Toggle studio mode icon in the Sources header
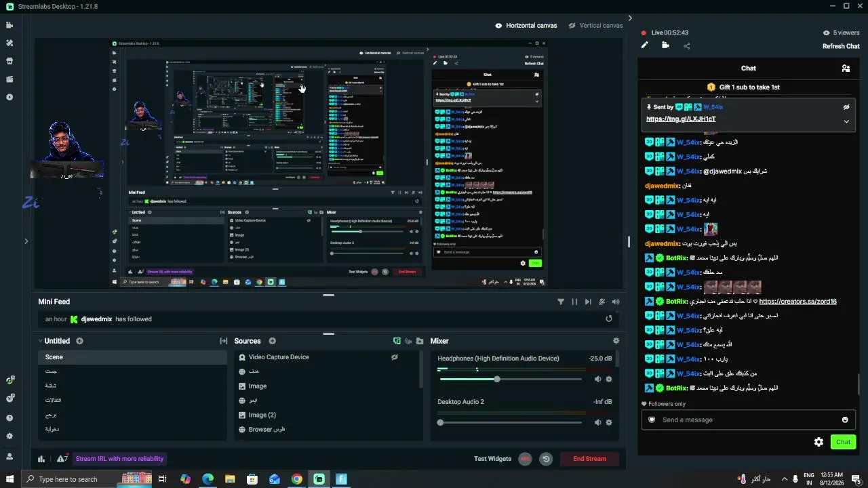 click(397, 341)
